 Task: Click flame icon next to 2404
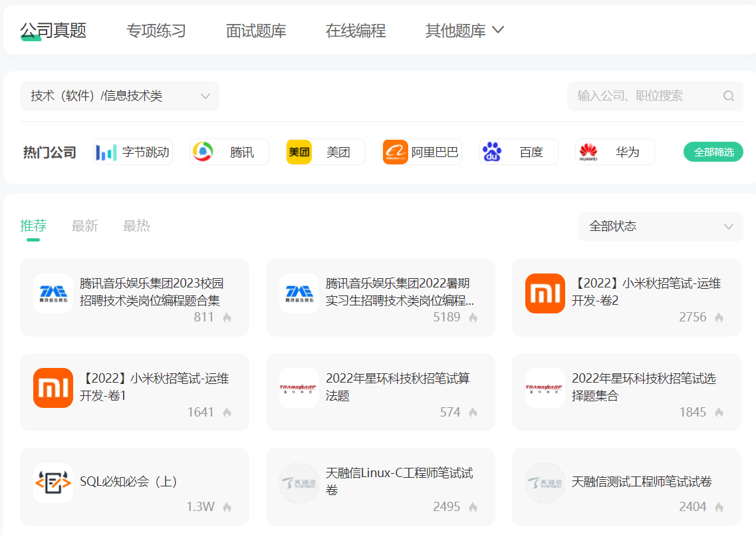[x=719, y=507]
